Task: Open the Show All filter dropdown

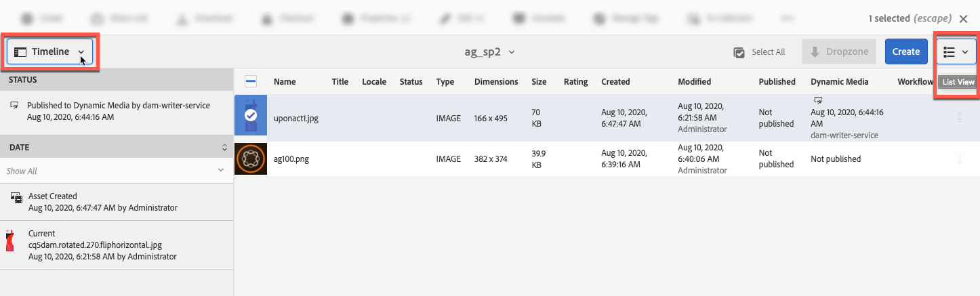Action: pyautogui.click(x=115, y=171)
